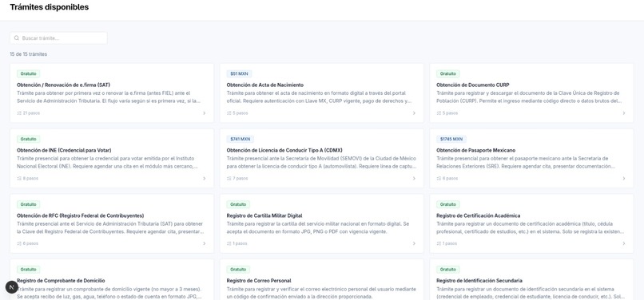Open the chevron on RFC card
644x300 pixels.
[204, 243]
